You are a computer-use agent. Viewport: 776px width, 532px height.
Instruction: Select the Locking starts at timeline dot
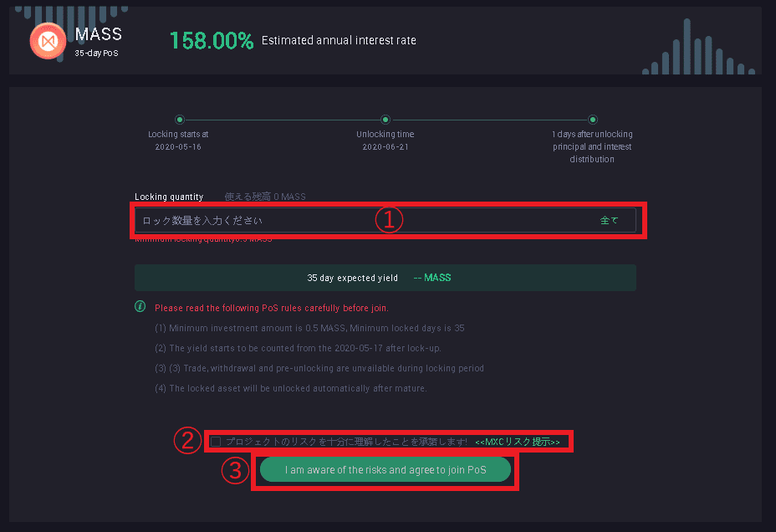click(180, 120)
